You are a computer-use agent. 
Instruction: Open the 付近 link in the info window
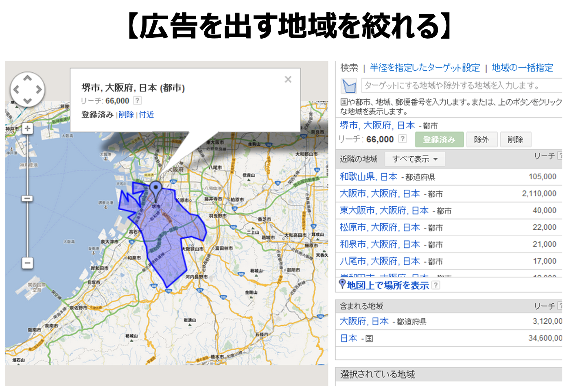[146, 114]
